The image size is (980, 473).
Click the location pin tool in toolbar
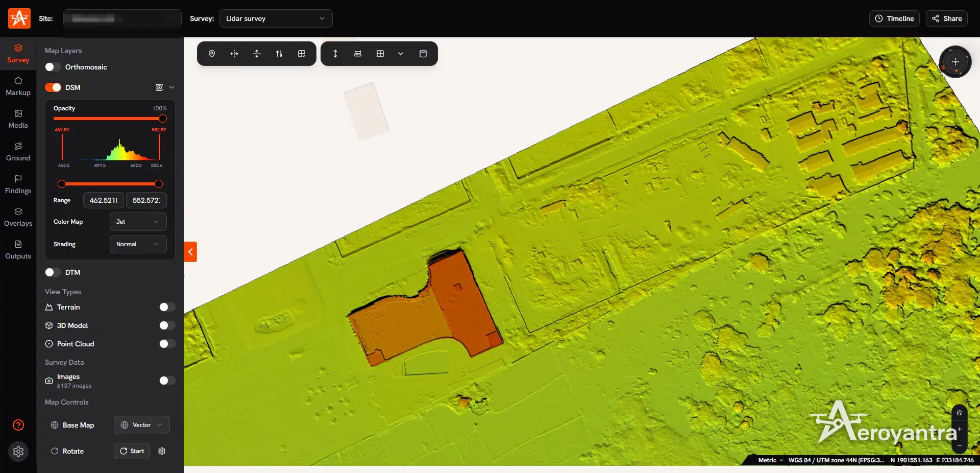[212, 54]
